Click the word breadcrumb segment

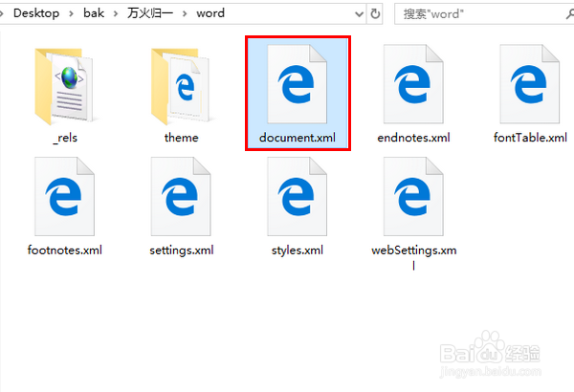[210, 13]
